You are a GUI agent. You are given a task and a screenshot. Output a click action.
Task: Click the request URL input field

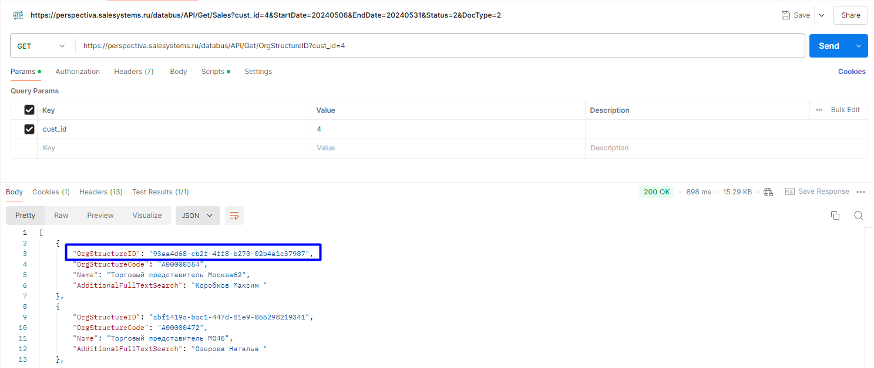(x=440, y=46)
